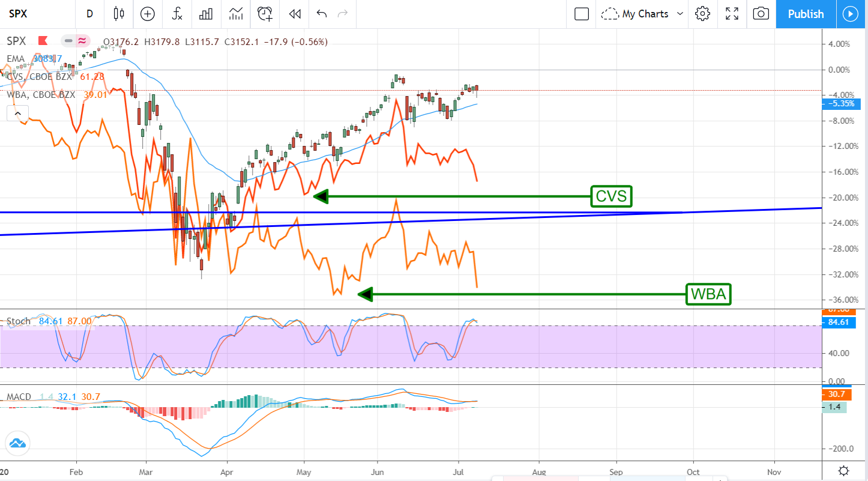Select the MACD indicator legend
Image resolution: width=868 pixels, height=481 pixels.
pos(20,397)
